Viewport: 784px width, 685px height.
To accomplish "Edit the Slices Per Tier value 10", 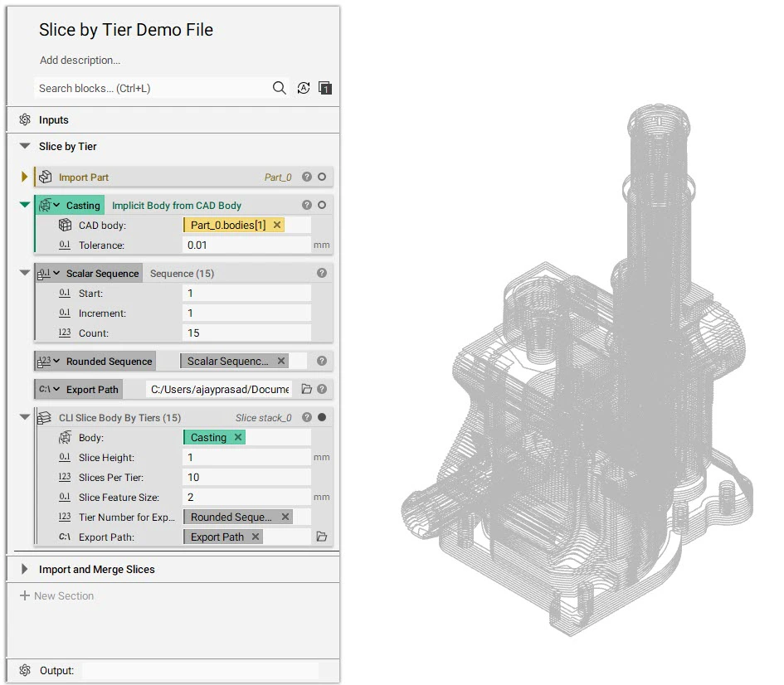I will (x=246, y=477).
